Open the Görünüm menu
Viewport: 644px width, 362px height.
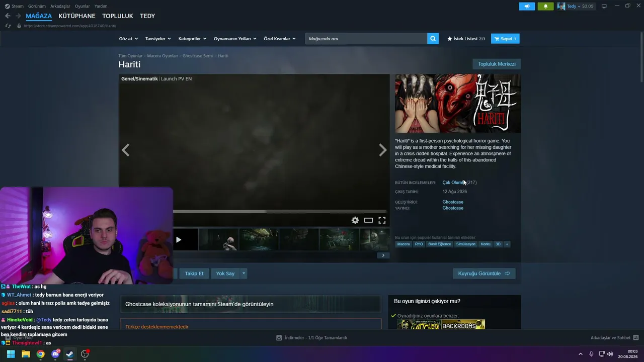37,7
